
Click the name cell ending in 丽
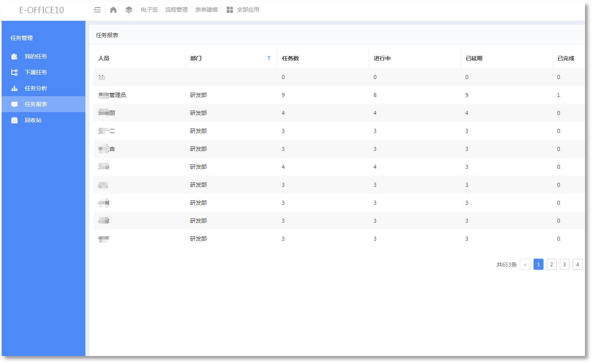click(107, 113)
